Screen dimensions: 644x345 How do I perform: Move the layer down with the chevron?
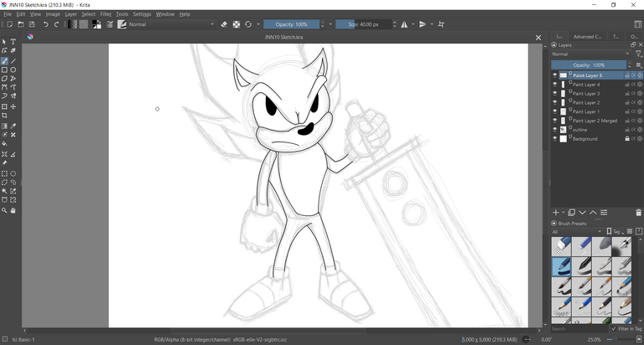click(583, 213)
